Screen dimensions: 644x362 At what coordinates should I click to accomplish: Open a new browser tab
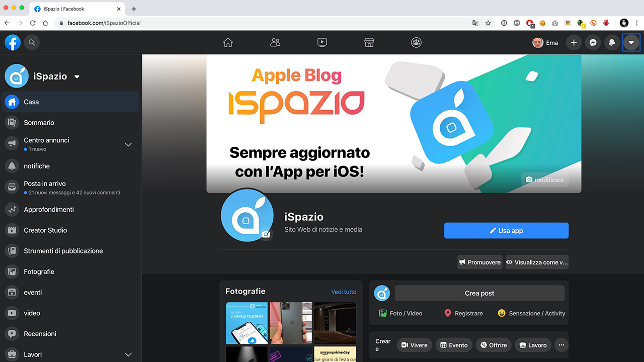click(x=134, y=9)
